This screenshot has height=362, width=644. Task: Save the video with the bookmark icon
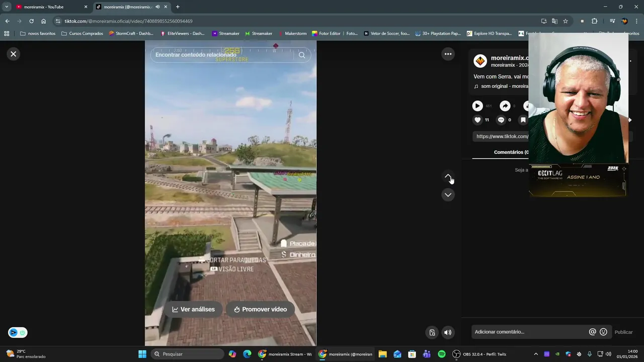point(523,120)
